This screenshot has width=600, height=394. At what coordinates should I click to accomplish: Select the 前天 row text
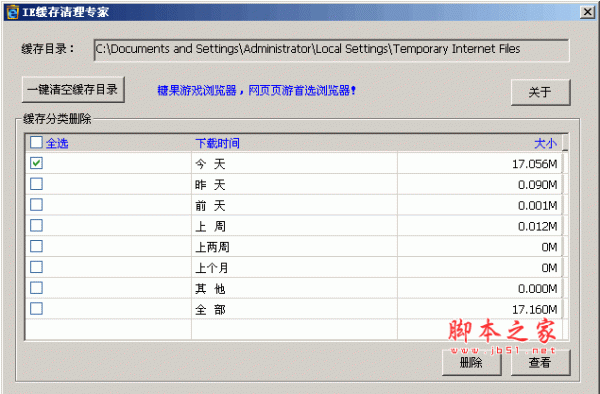pyautogui.click(x=210, y=205)
